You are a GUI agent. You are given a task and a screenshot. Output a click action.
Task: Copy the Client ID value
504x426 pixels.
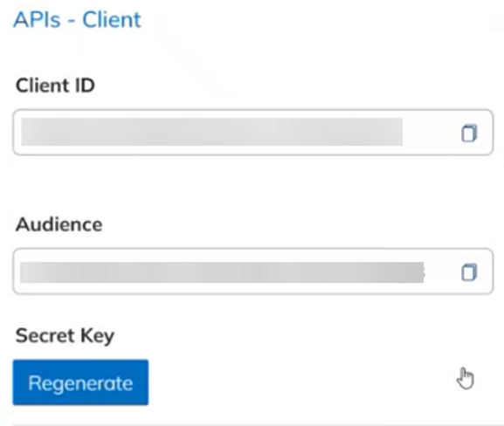click(469, 133)
